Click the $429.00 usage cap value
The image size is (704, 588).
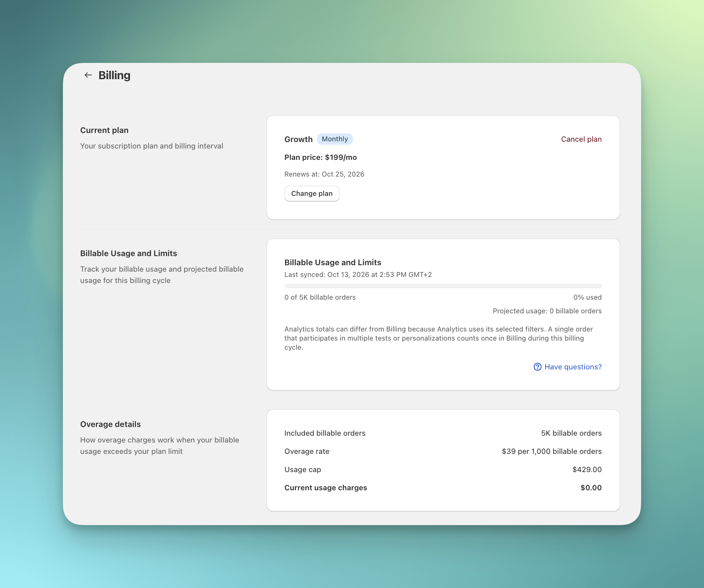point(587,469)
